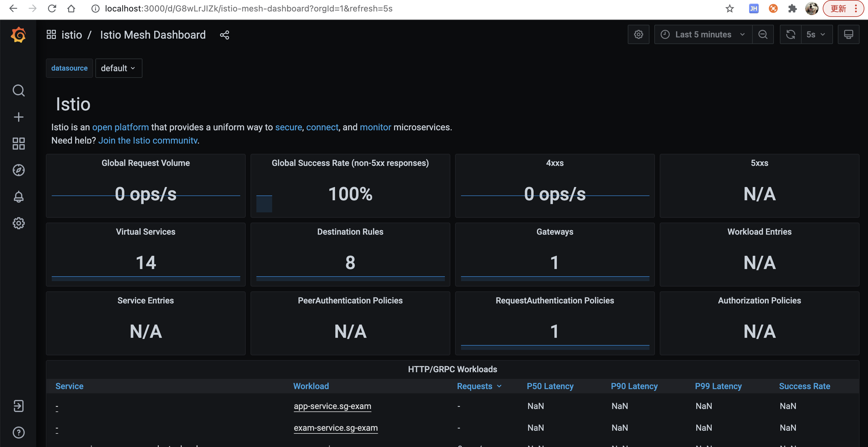
Task: Open the Alerting bell icon
Action: coord(18,197)
